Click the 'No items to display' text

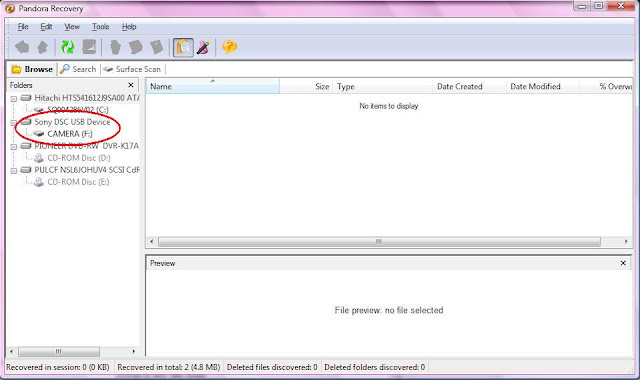click(x=389, y=106)
